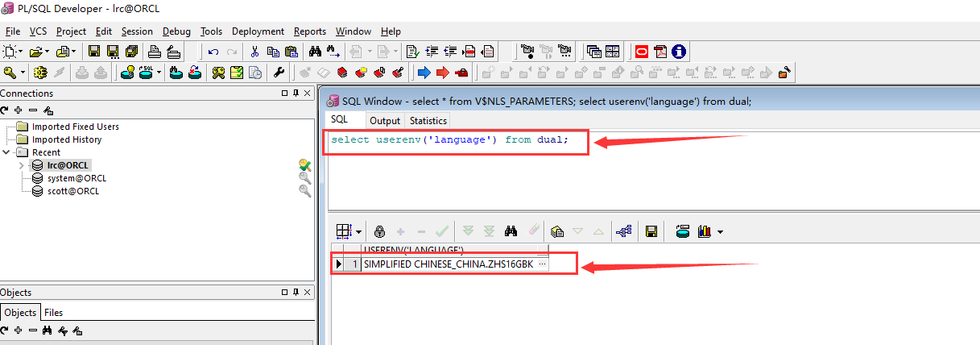Expand the lrc@ORCL connection node

[22, 165]
